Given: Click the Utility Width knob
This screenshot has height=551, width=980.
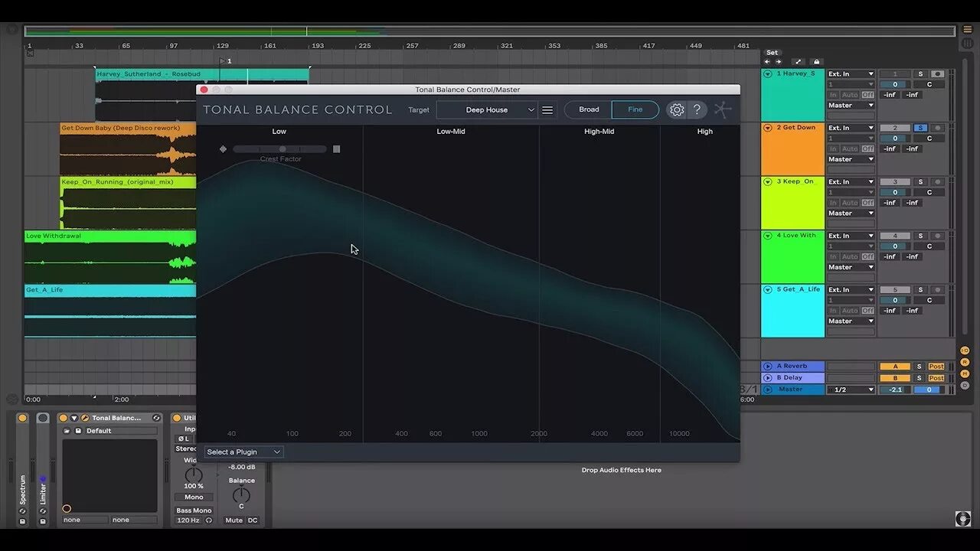Looking at the screenshot, I should coord(194,474).
